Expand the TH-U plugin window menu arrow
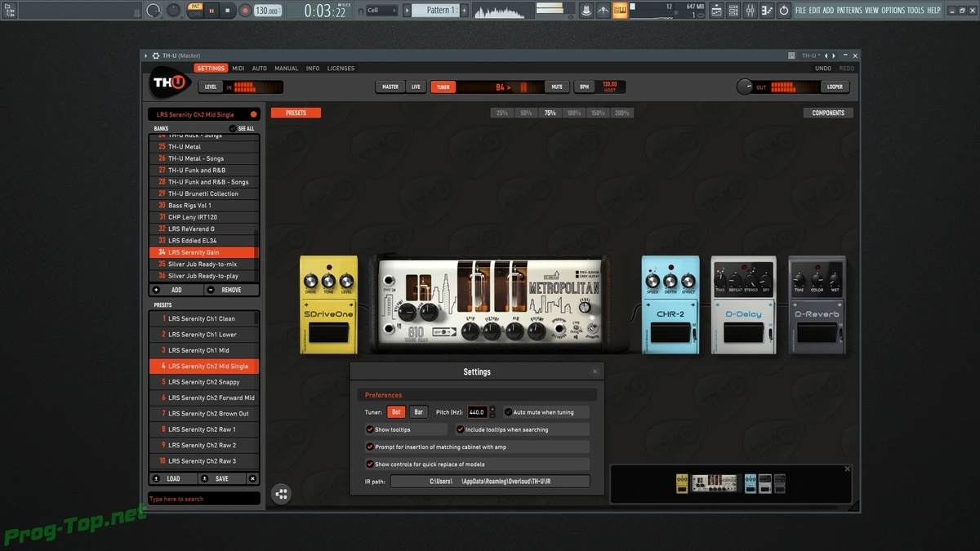This screenshot has width=980, height=551. (145, 56)
